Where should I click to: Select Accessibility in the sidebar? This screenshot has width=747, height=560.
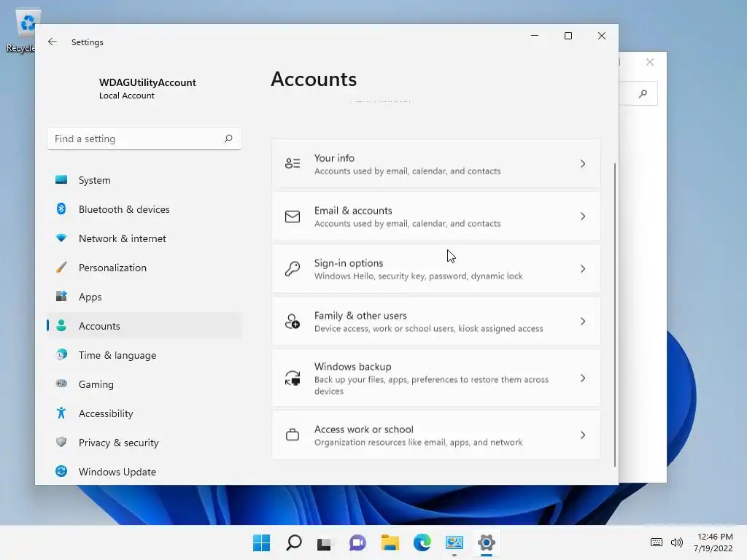[x=144, y=413]
